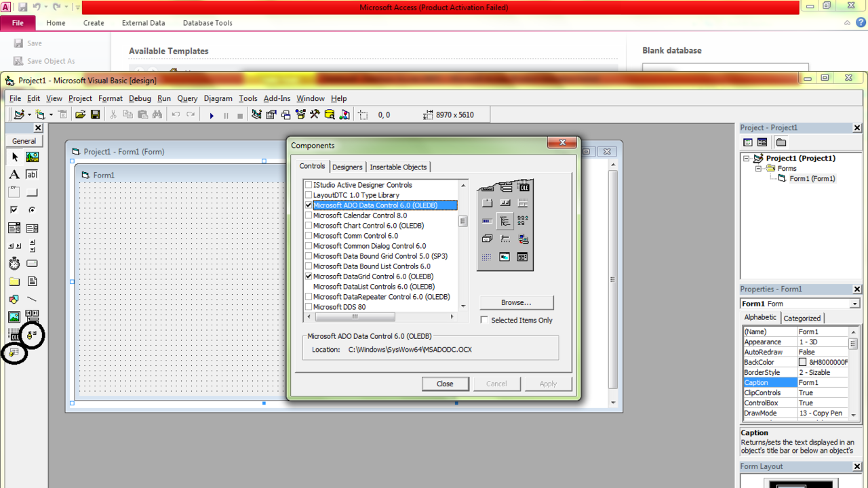This screenshot has height=488, width=868.
Task: Select Form1 (Form1) in Project tree
Action: [x=812, y=179]
